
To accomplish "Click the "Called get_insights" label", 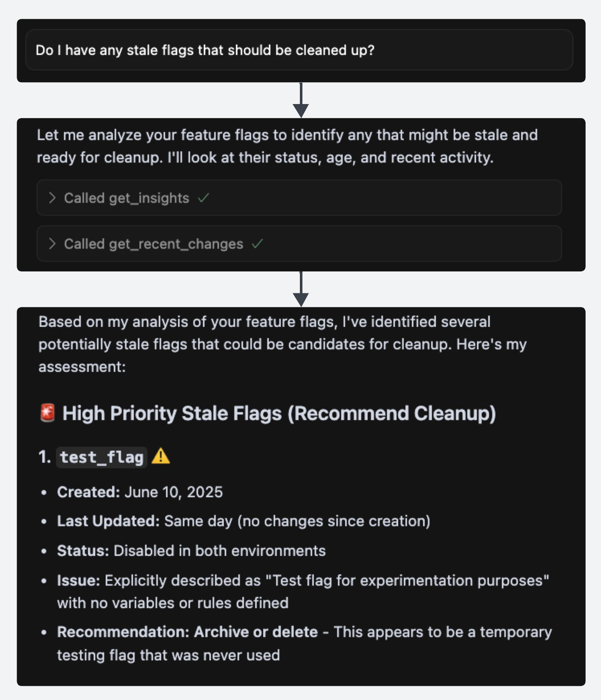I will 126,198.
